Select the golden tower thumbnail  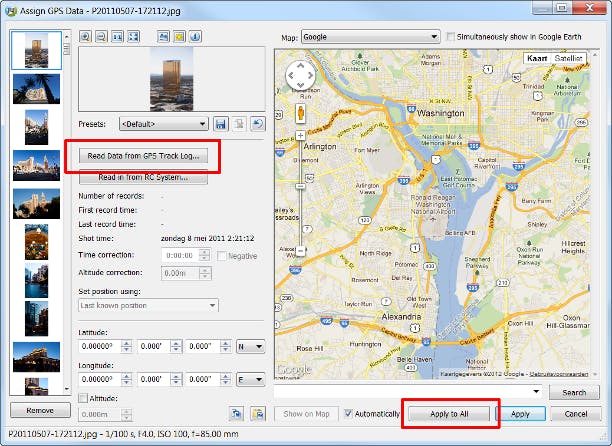[36, 50]
